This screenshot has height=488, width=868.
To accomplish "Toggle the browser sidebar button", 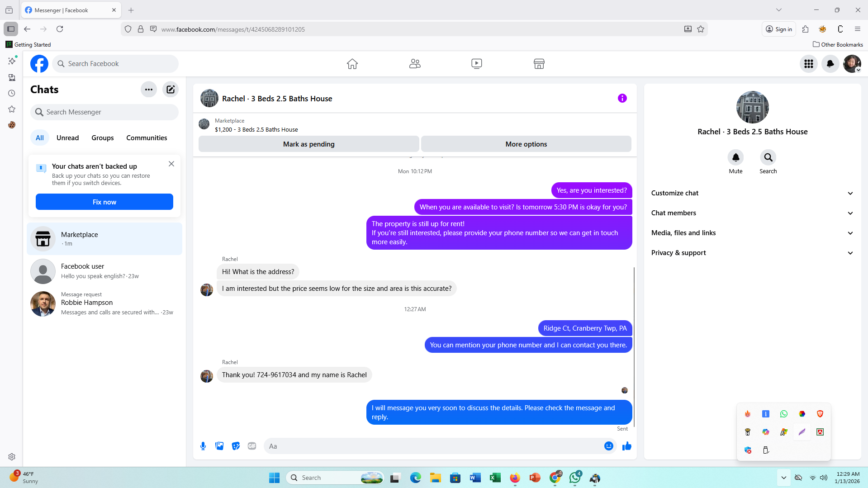I will click(11, 29).
